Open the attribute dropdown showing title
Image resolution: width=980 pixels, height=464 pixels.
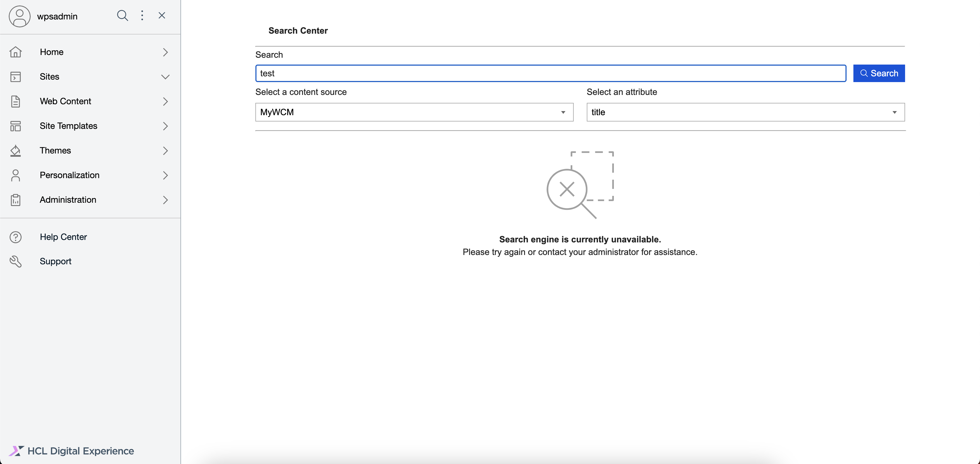(745, 112)
